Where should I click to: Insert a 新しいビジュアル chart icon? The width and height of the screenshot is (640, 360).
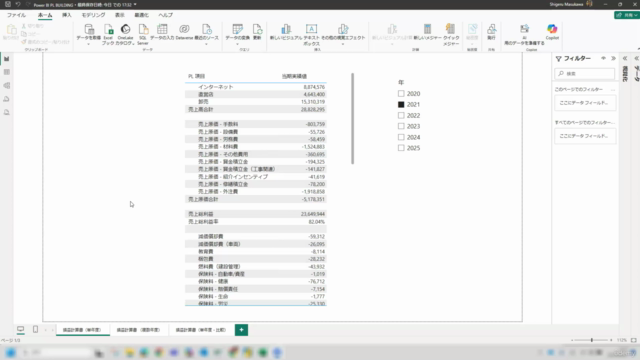point(286,29)
